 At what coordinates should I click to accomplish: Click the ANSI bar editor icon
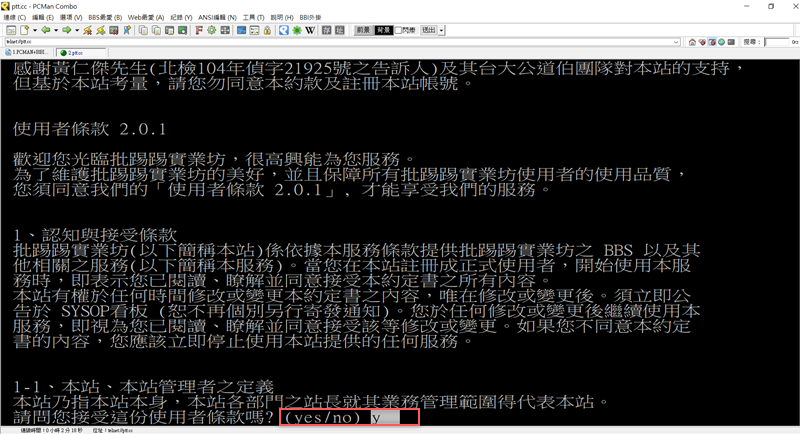tap(254, 30)
